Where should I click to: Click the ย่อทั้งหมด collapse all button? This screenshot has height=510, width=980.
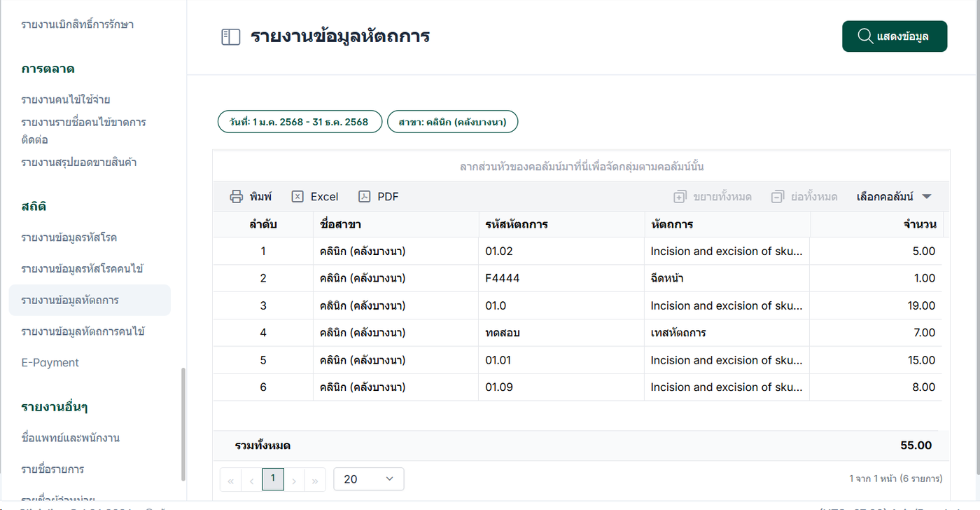[x=804, y=197]
